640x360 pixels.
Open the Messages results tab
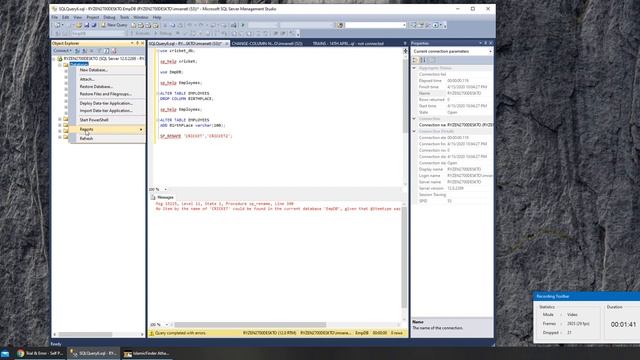[x=162, y=197]
